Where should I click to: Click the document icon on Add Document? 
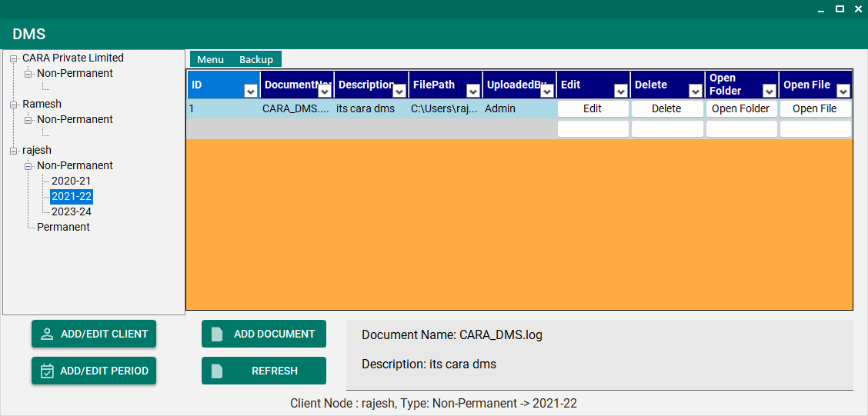click(217, 334)
